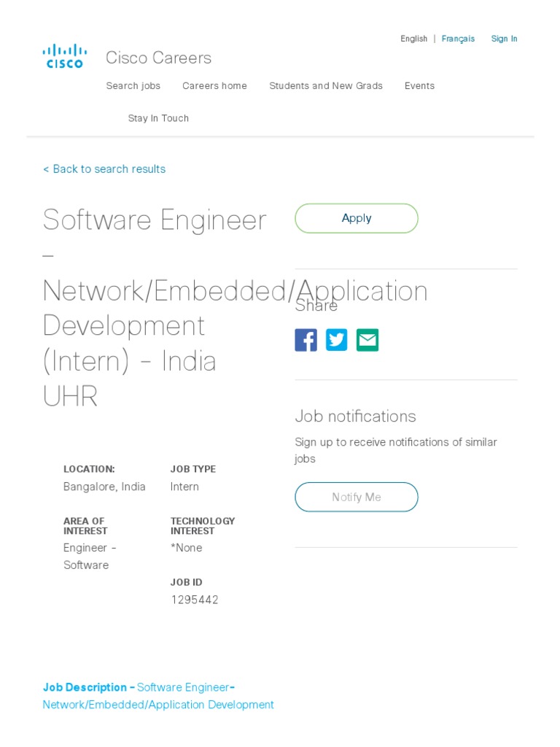560x747 pixels.
Task: Open Students and New Grads page
Action: [325, 86]
